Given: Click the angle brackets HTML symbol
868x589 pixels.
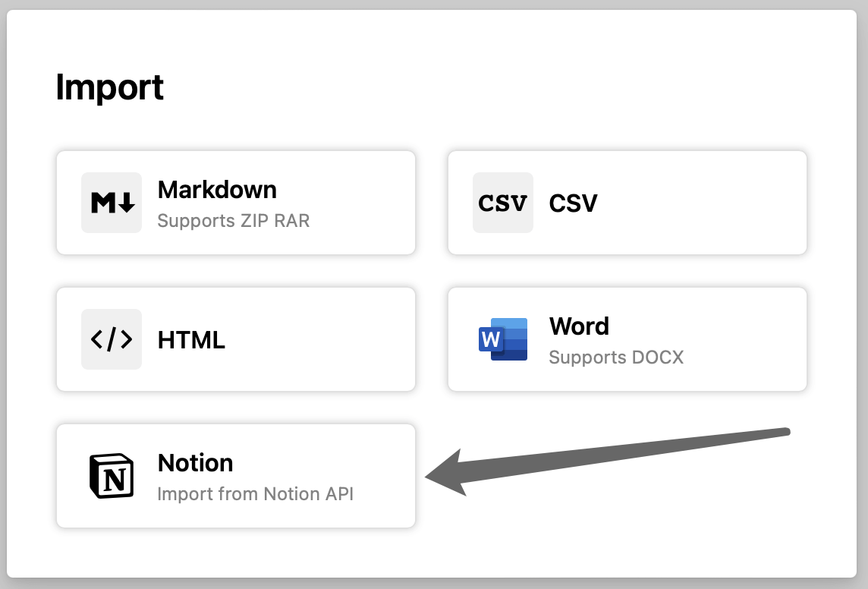Looking at the screenshot, I should [x=111, y=339].
